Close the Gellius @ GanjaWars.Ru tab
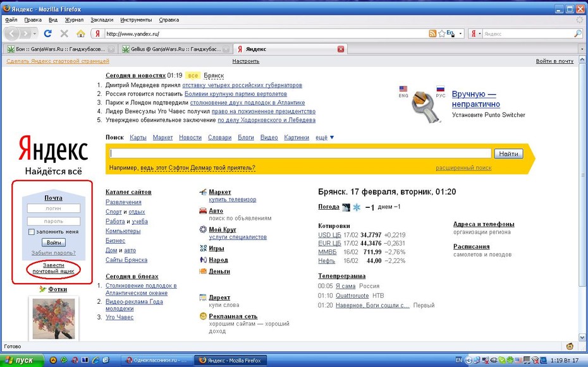The width and height of the screenshot is (588, 367). click(226, 49)
